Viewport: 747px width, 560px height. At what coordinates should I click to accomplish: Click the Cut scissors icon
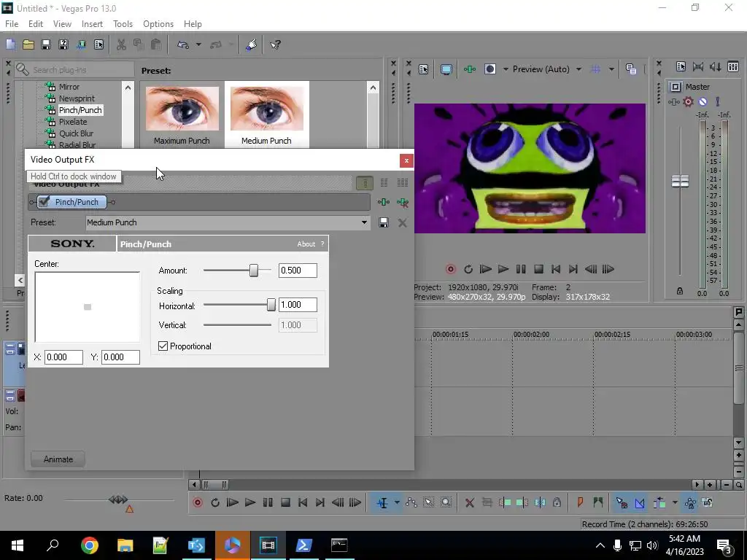tap(121, 44)
